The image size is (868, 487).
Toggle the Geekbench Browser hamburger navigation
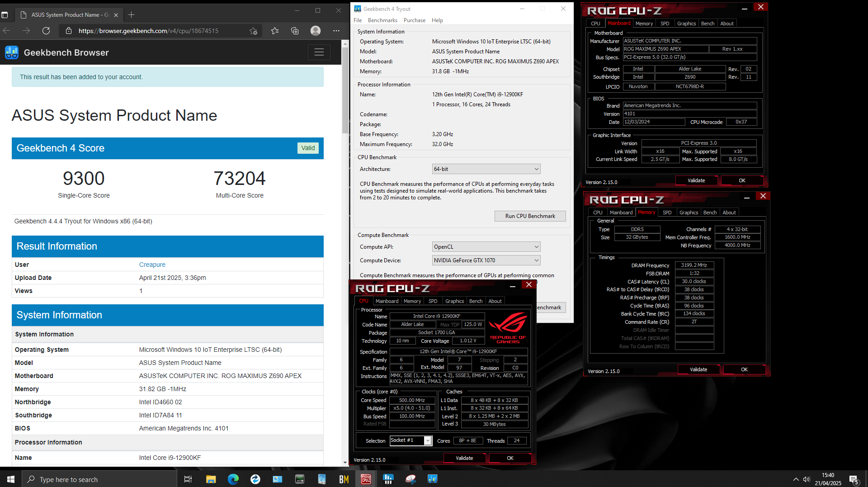[x=319, y=52]
